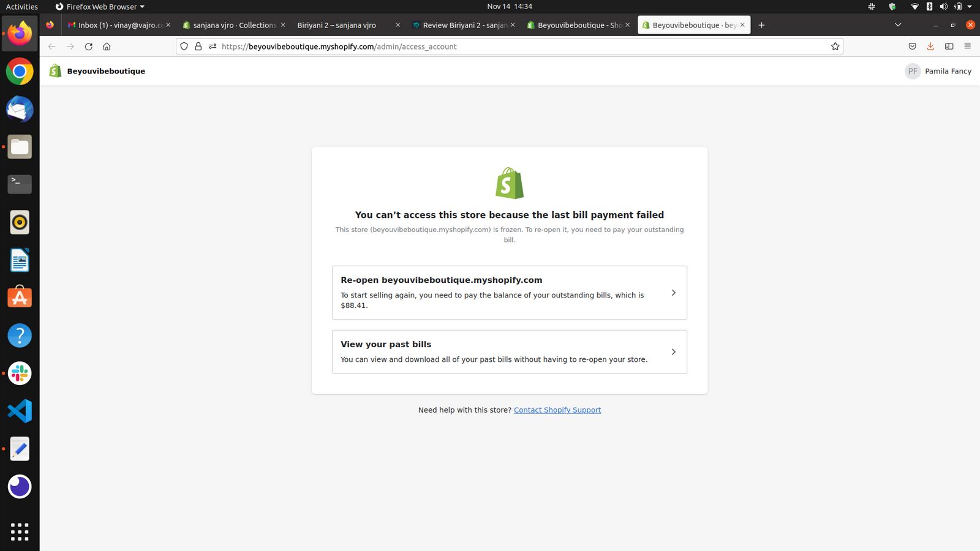Go to Firefox home page icon

[x=107, y=47]
